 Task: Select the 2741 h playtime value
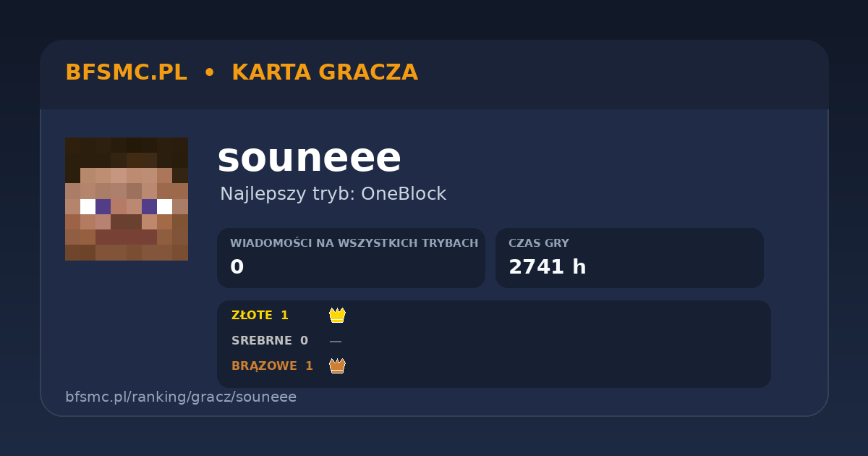click(548, 267)
